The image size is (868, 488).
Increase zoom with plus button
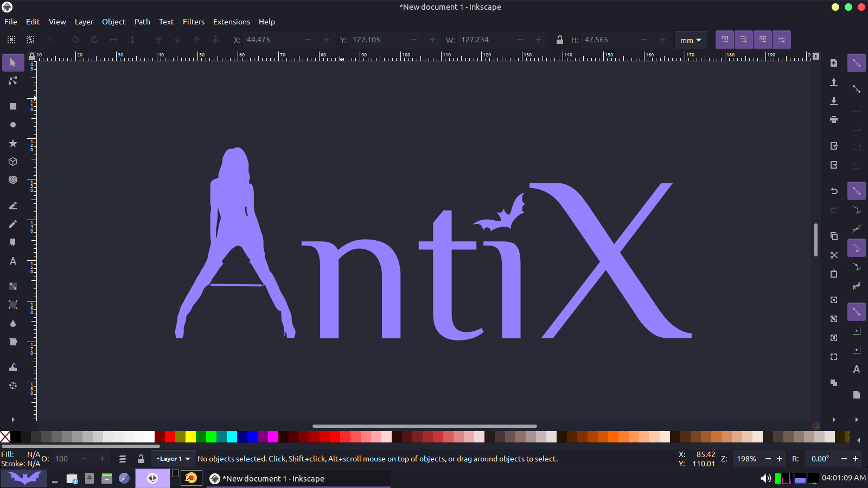[780, 459]
